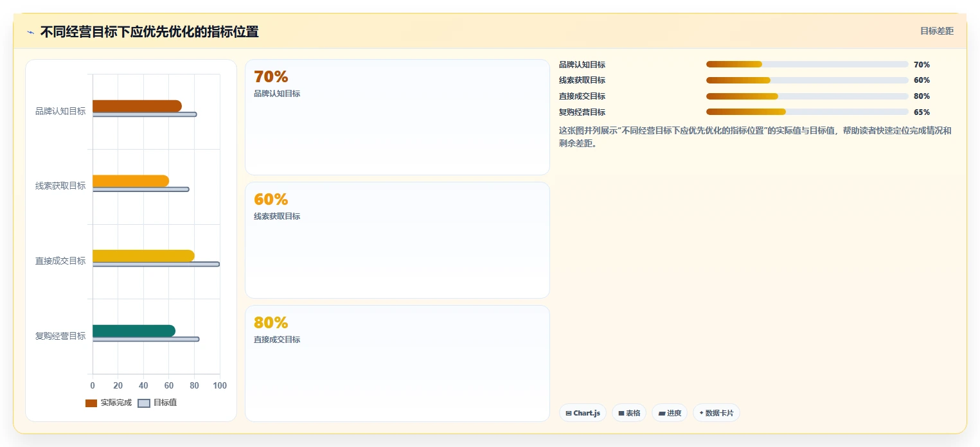Click the 复购经营目标 target value bar
The height and width of the screenshot is (447, 980).
(x=146, y=339)
